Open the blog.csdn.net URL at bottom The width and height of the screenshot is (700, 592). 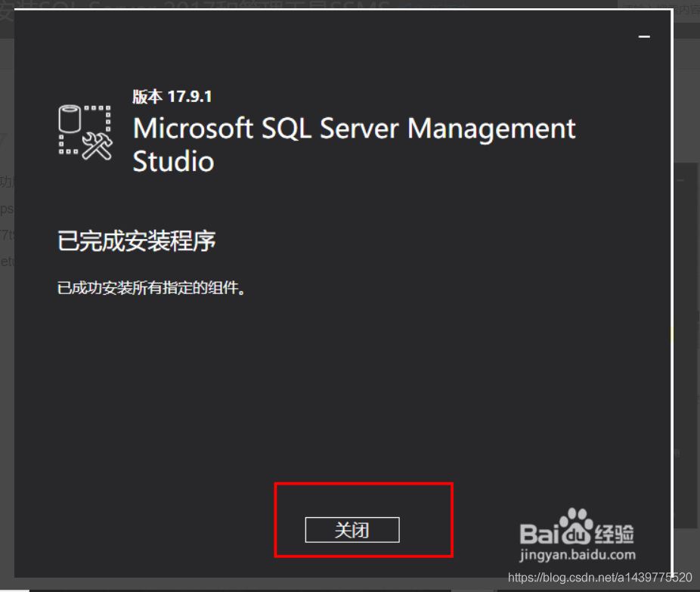tap(600, 578)
